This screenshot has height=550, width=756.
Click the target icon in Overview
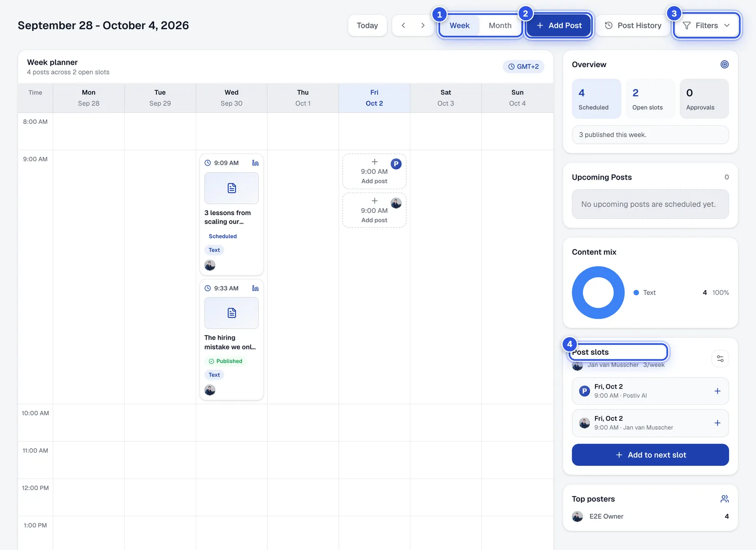pyautogui.click(x=724, y=64)
